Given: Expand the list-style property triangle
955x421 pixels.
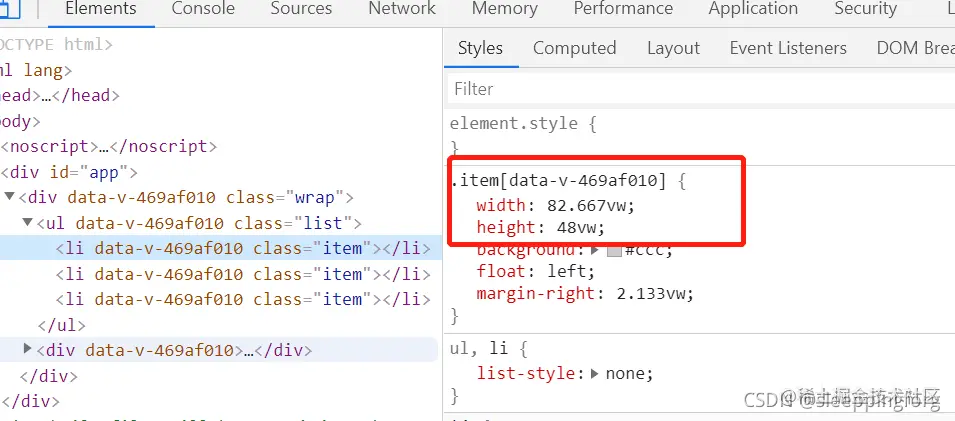Looking at the screenshot, I should (x=595, y=373).
